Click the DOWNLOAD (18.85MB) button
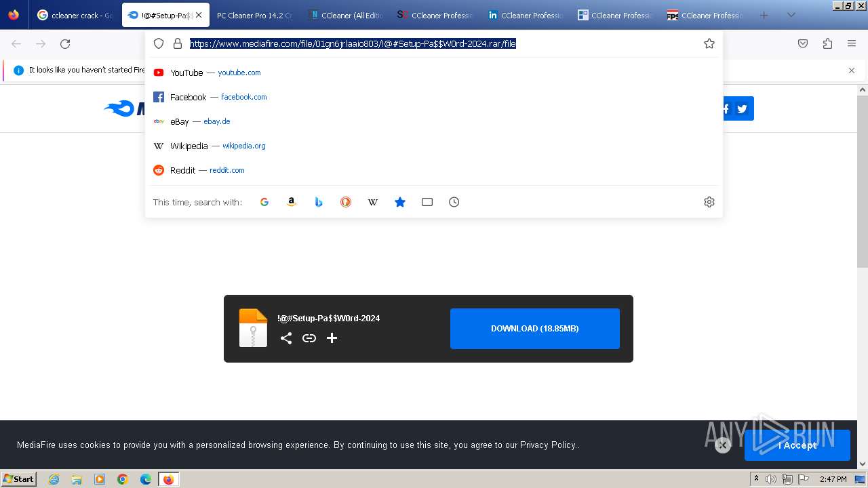This screenshot has width=868, height=488. [535, 329]
